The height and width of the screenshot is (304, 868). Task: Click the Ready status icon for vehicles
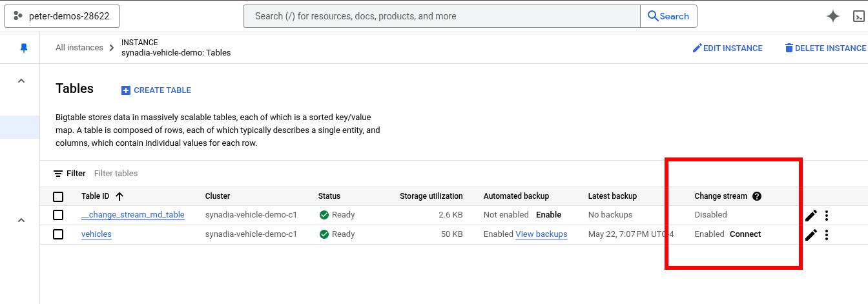click(324, 234)
